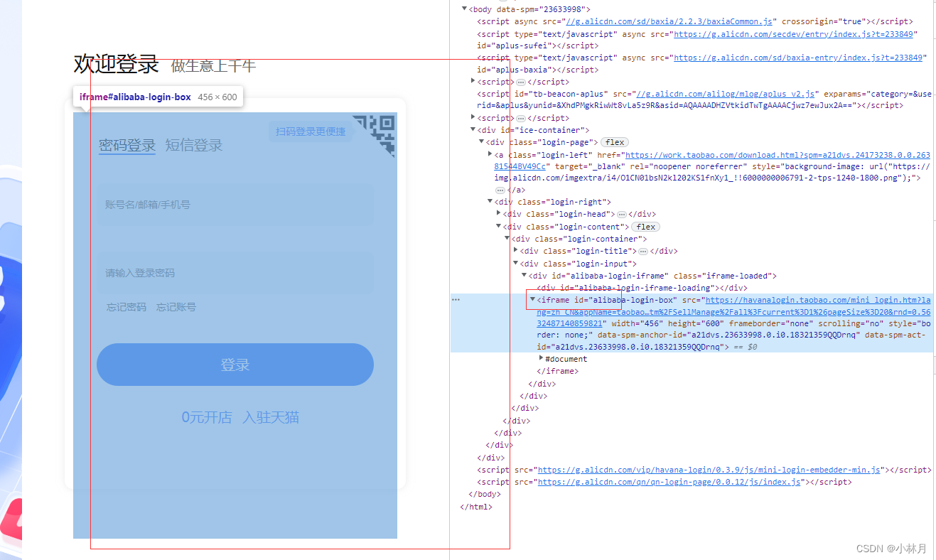Click the 忘记密码 link

(x=127, y=307)
